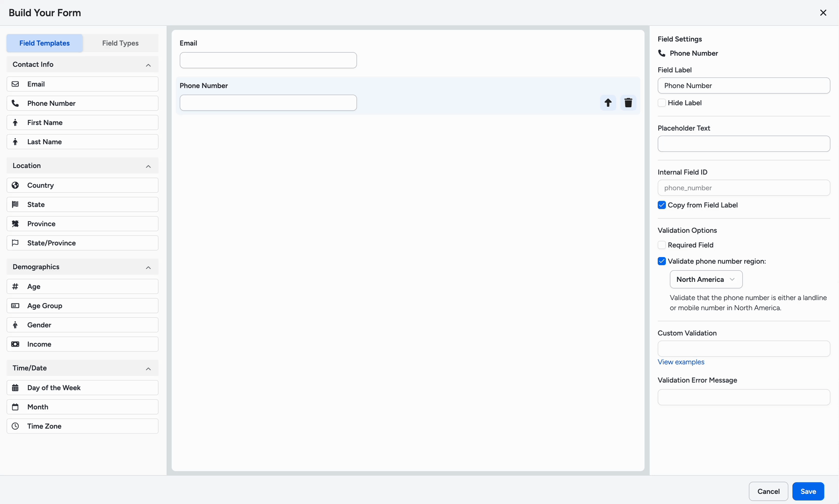Collapse the Demographics section
This screenshot has height=504, width=839.
(148, 267)
